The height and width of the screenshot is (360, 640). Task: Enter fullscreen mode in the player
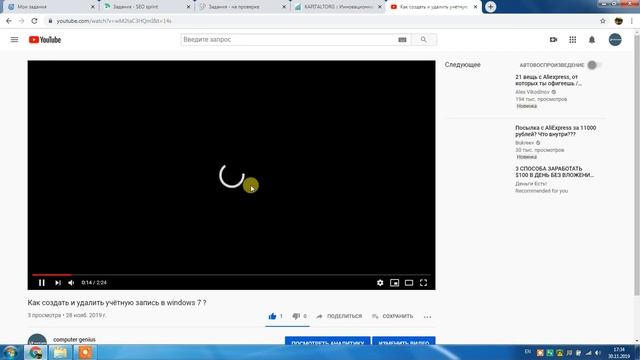(423, 282)
